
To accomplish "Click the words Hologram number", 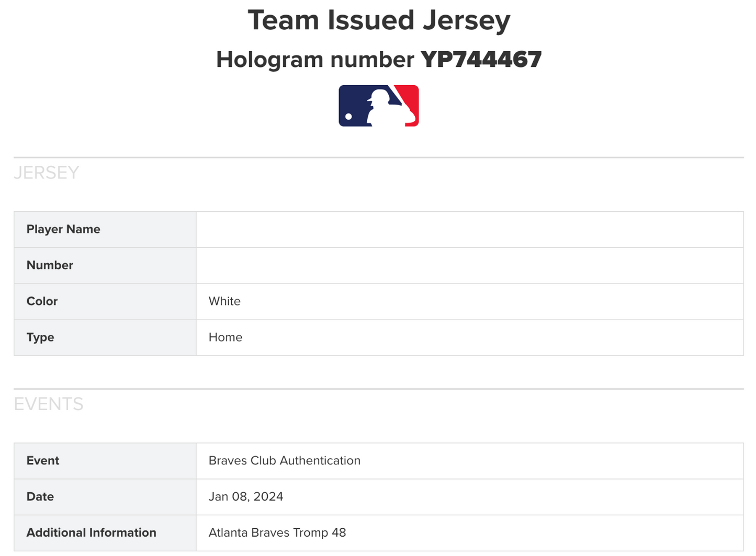I will coord(315,60).
